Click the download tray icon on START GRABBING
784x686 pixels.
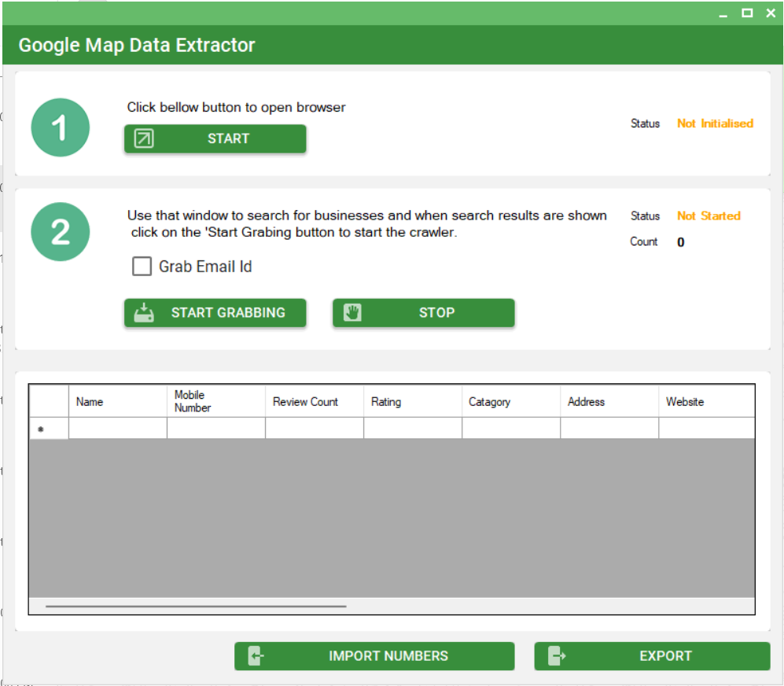click(144, 313)
